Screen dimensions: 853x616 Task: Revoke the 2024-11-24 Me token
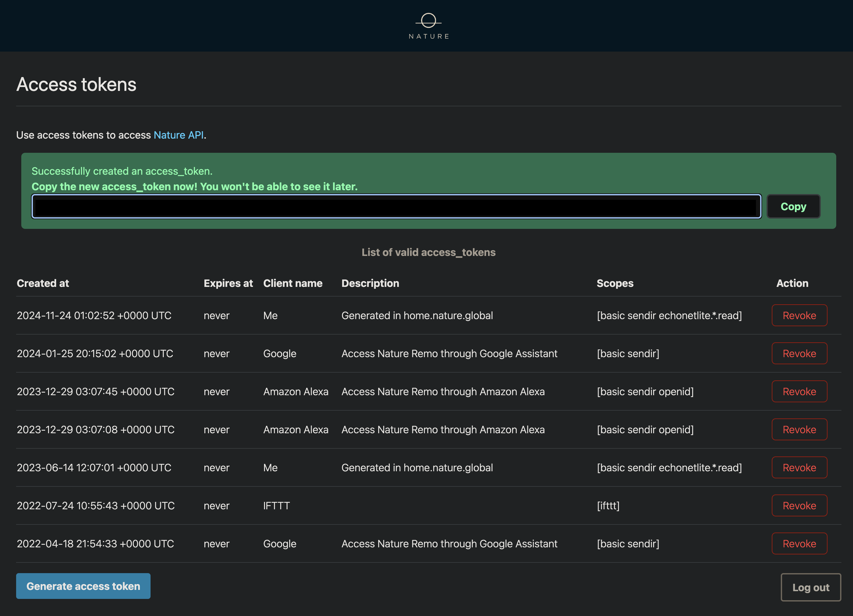(x=799, y=316)
